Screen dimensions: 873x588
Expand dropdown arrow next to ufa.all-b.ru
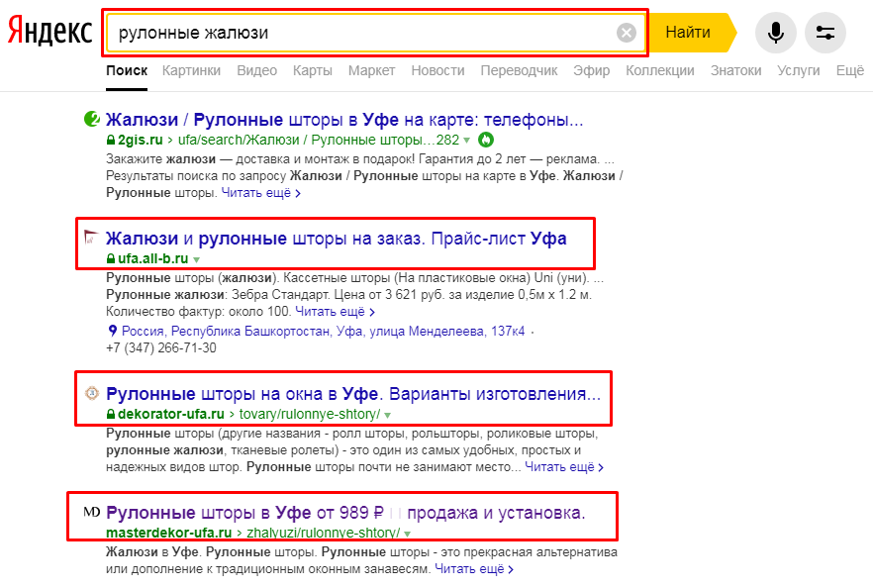197,259
